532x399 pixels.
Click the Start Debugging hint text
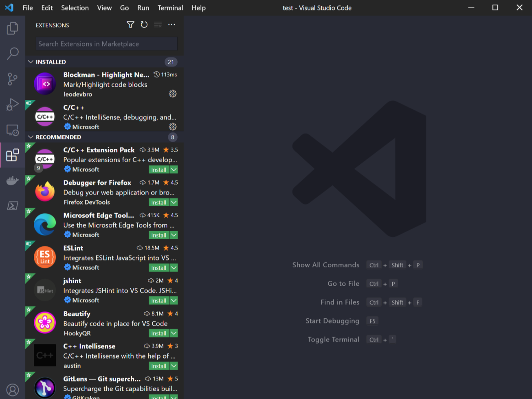(x=332, y=321)
